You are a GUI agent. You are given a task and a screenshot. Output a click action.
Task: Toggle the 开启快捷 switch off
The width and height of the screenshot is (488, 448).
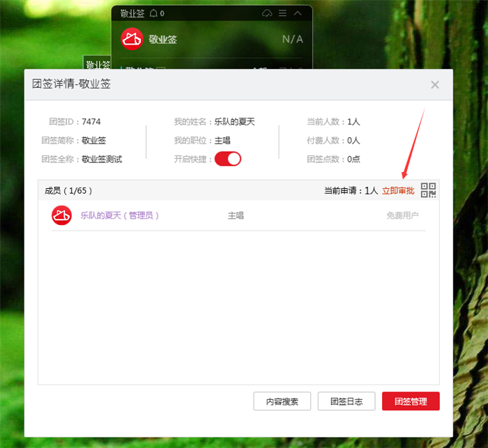click(x=228, y=159)
